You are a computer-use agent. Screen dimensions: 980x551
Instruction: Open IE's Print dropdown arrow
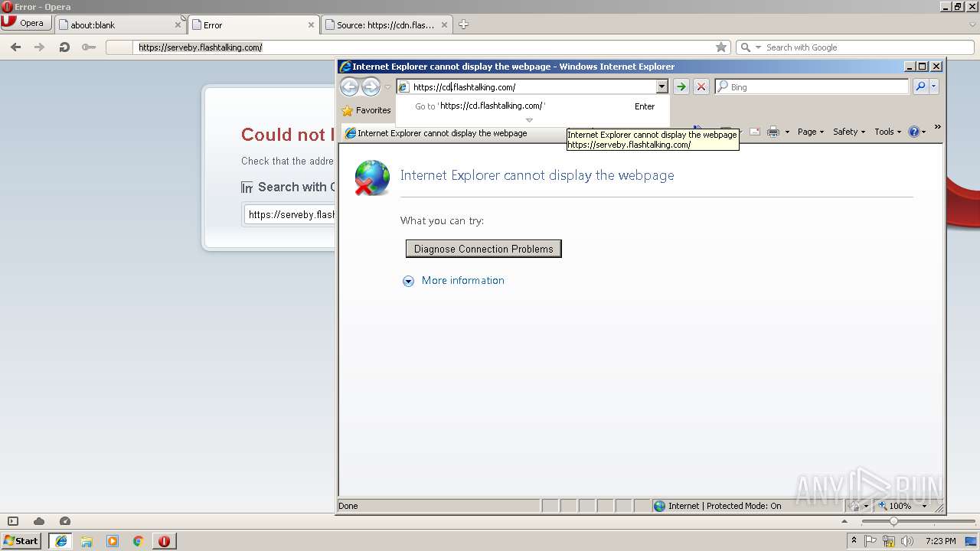pos(787,132)
